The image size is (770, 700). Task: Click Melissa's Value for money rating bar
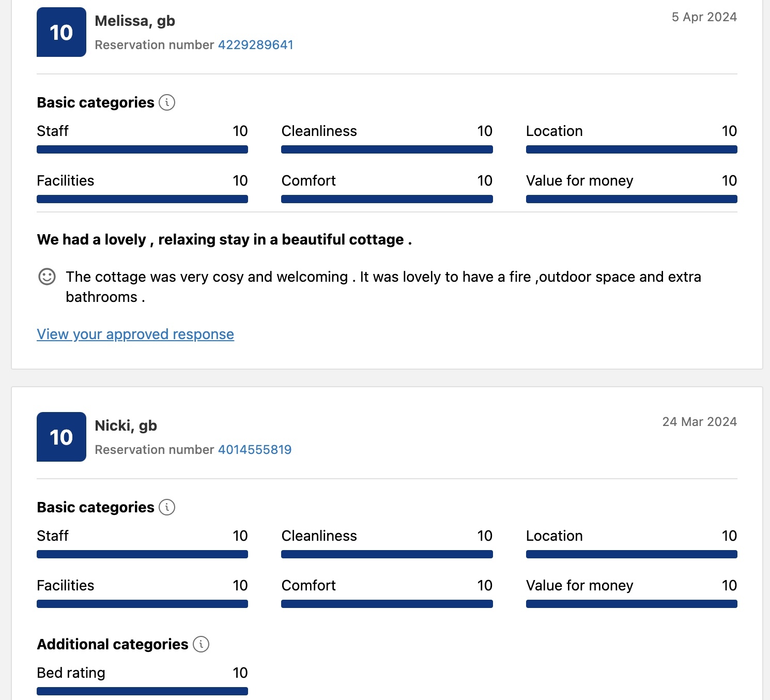632,199
